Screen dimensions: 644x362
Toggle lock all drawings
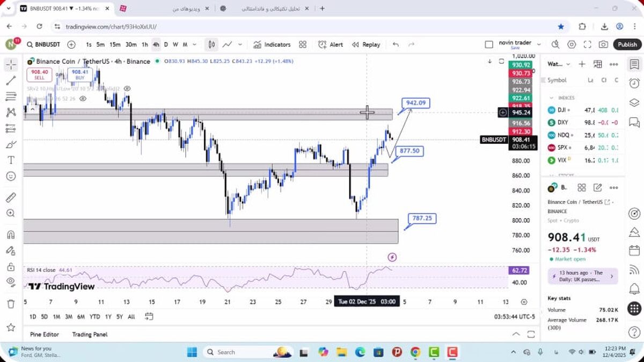point(11,266)
